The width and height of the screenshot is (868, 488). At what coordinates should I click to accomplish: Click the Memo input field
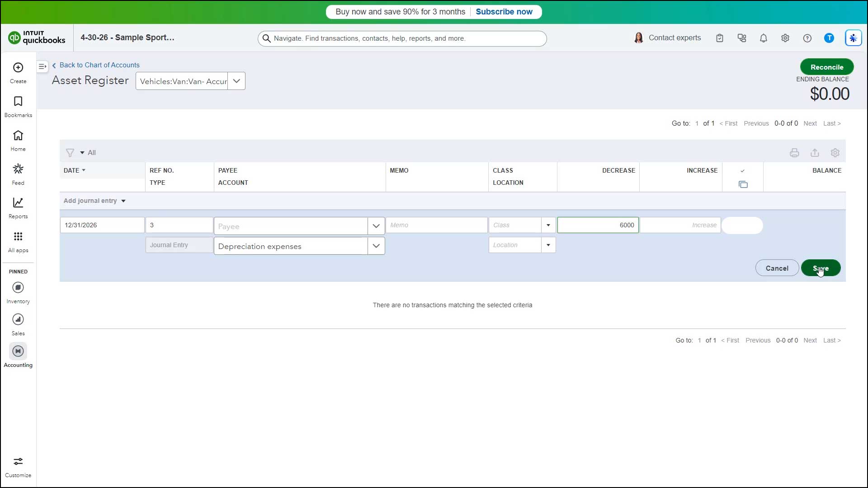click(x=436, y=225)
